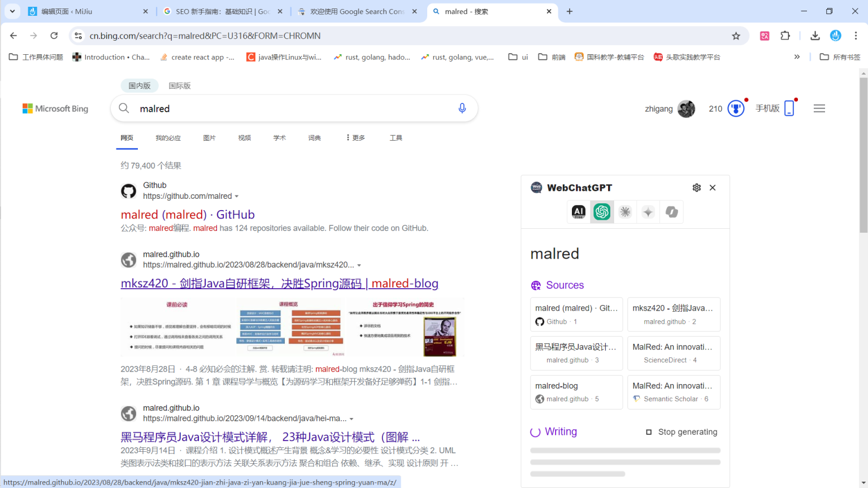Click the Microsoft Bing logo
The image size is (868, 488).
(x=55, y=108)
